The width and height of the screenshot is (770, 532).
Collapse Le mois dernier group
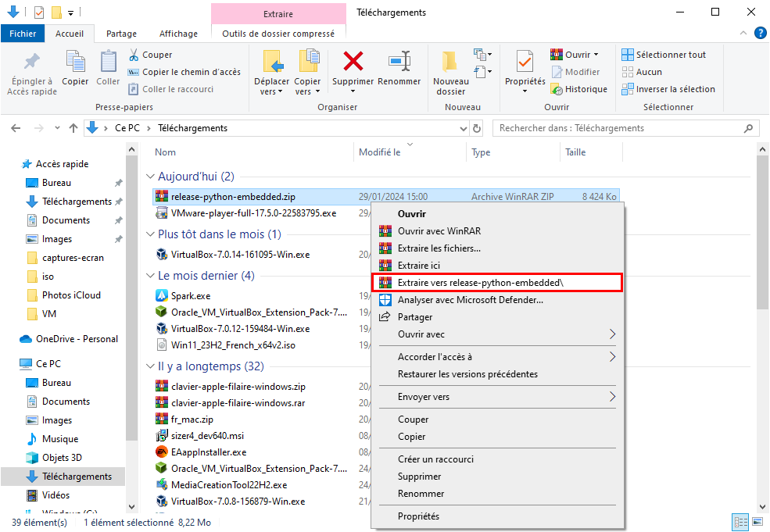click(x=150, y=275)
